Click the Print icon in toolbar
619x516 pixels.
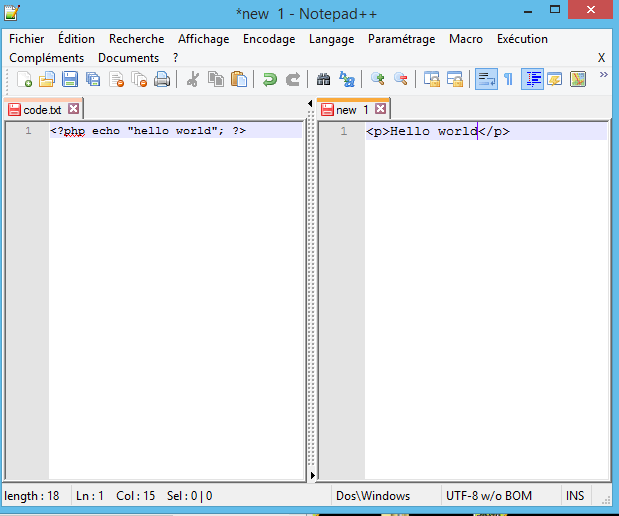tap(161, 80)
